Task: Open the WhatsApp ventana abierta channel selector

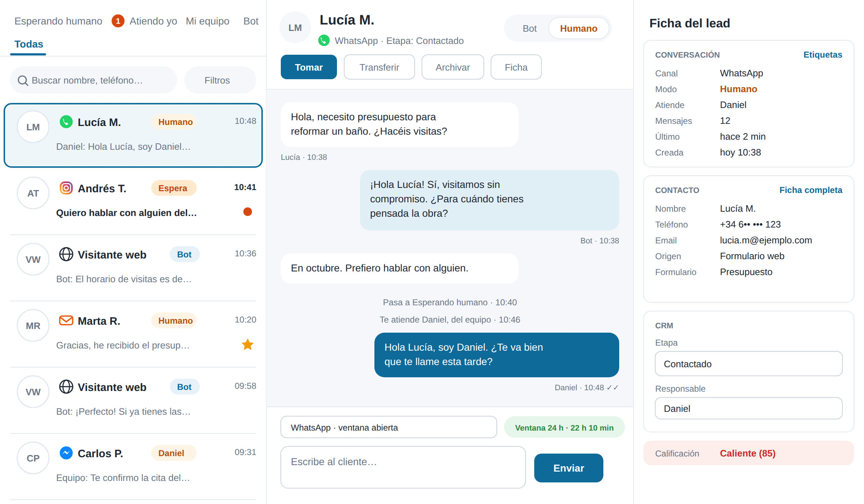Action: point(389,427)
